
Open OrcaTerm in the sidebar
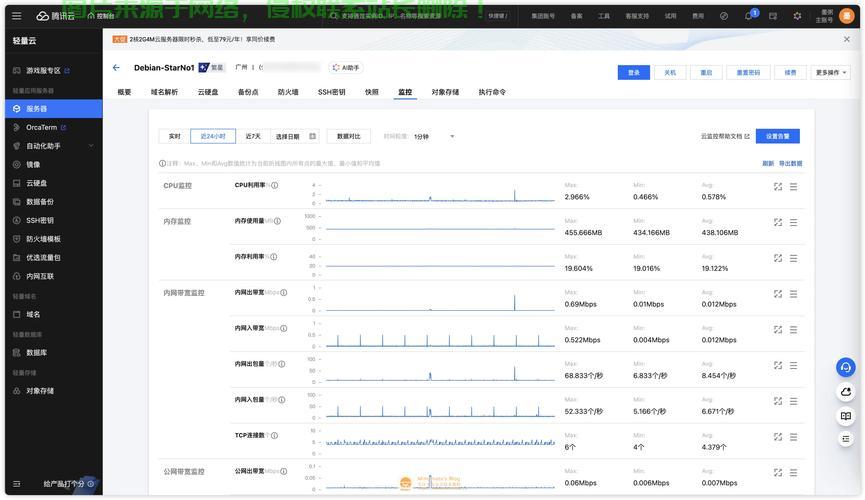(x=54, y=127)
